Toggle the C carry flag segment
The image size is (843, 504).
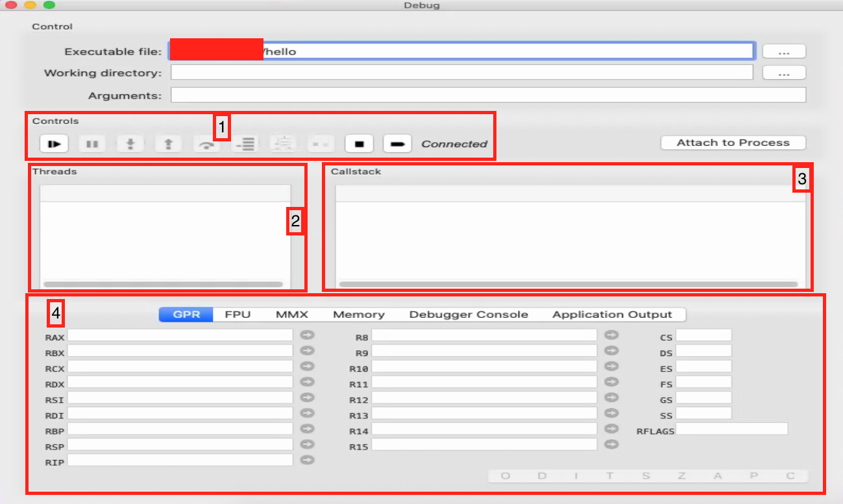click(x=790, y=476)
